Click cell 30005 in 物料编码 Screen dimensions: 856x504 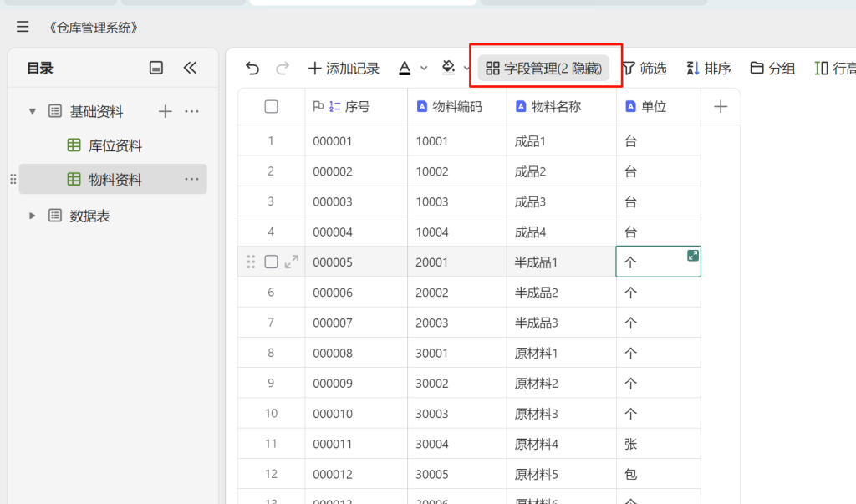(x=457, y=474)
